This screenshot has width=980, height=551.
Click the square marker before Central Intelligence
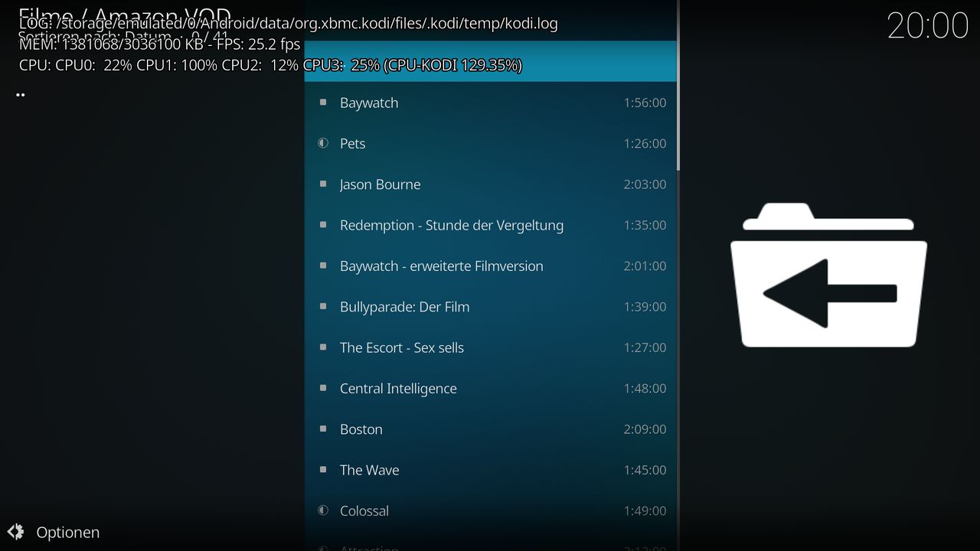pos(323,388)
